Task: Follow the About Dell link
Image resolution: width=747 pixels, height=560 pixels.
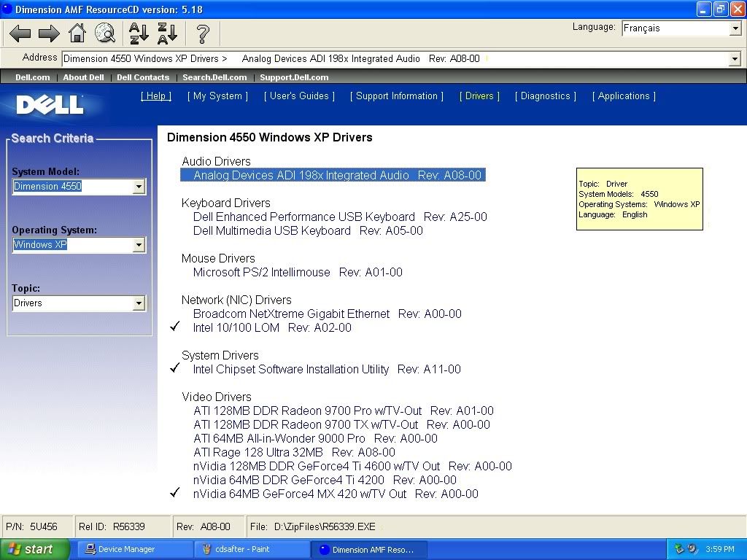Action: pos(83,77)
